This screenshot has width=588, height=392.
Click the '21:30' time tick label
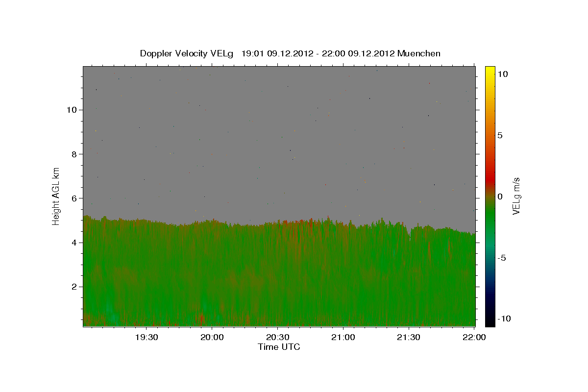click(x=408, y=337)
